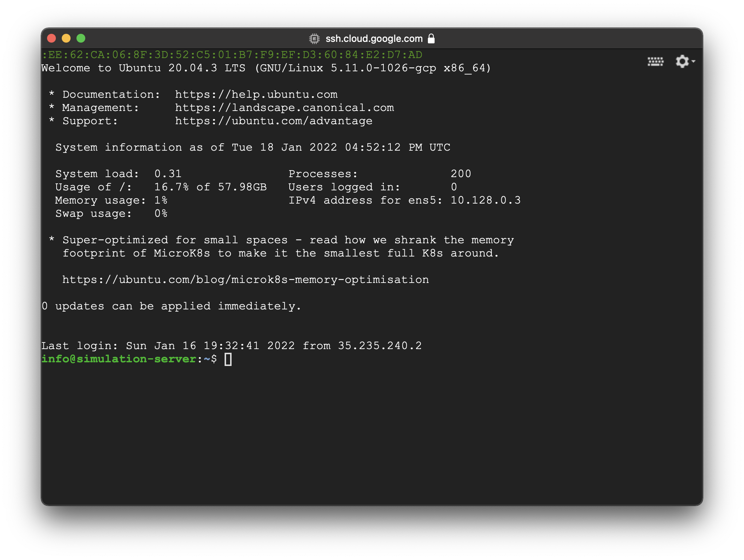Click the IPv4 address 10.128.0.3
Screen dimensions: 744x560
(486, 200)
